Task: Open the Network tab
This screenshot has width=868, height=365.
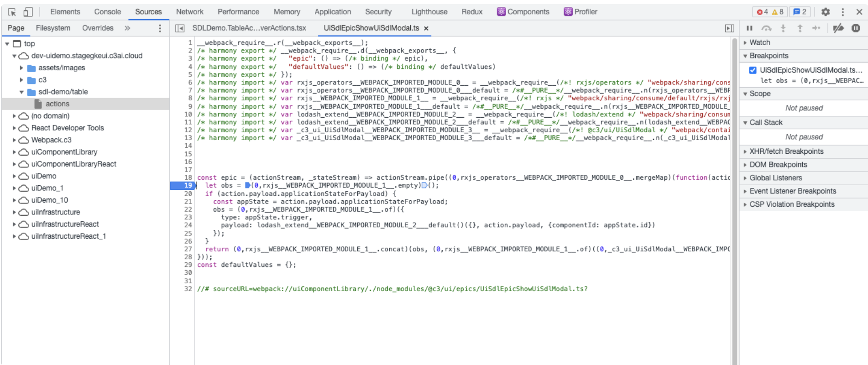Action: [190, 12]
